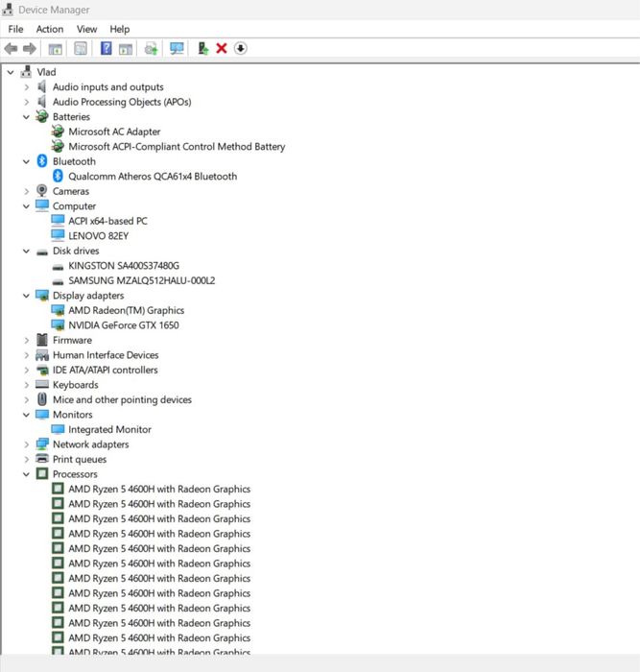Select LENOVO 82EY entry

[99, 236]
